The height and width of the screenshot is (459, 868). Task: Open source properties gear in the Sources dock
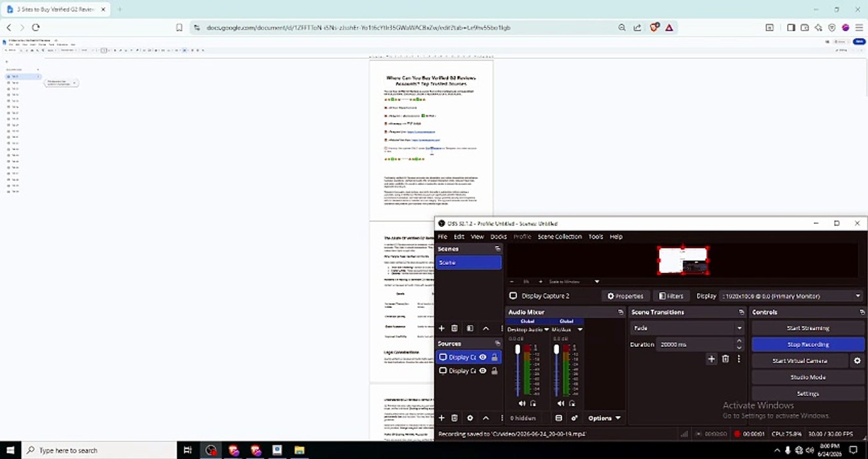470,418
